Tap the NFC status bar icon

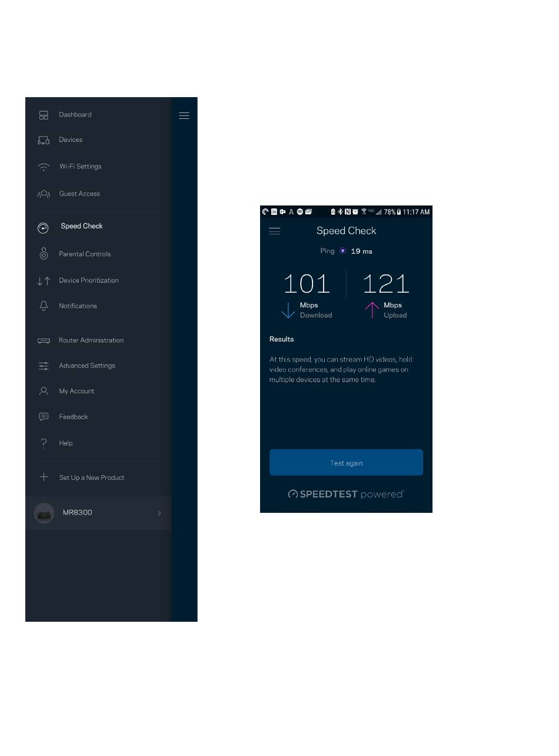[x=347, y=212]
